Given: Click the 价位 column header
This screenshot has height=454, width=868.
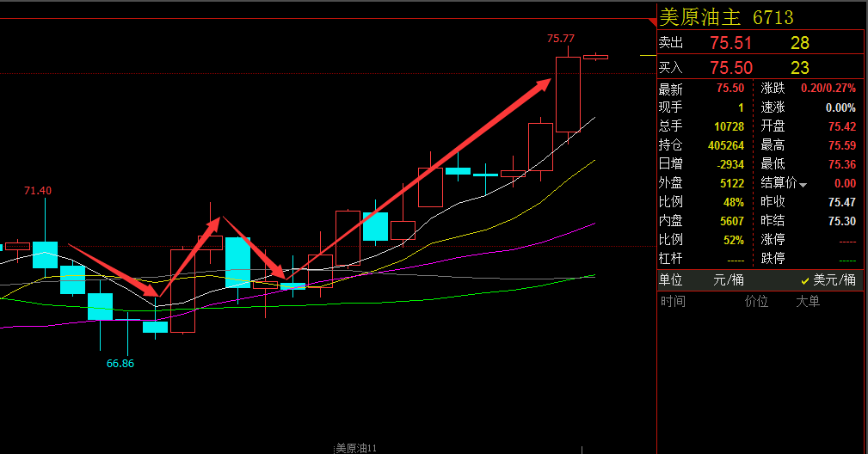Looking at the screenshot, I should (756, 301).
